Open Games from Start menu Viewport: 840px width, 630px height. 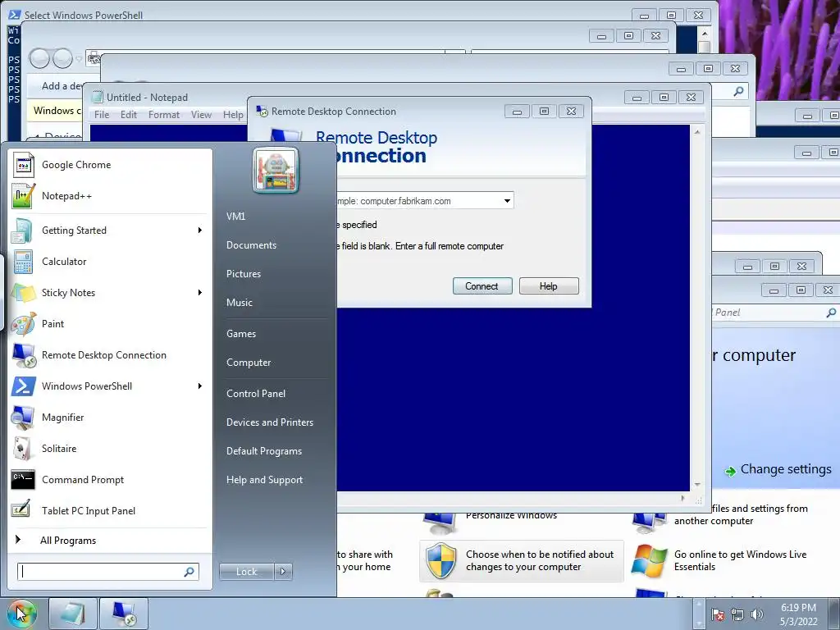click(x=241, y=334)
